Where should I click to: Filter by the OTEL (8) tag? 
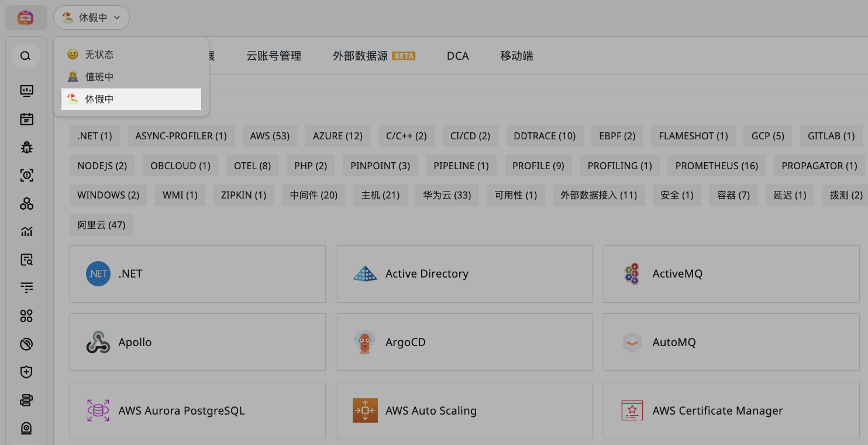click(x=253, y=166)
